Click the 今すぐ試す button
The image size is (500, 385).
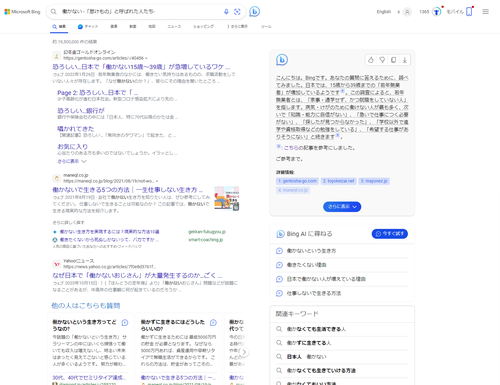coord(390,234)
